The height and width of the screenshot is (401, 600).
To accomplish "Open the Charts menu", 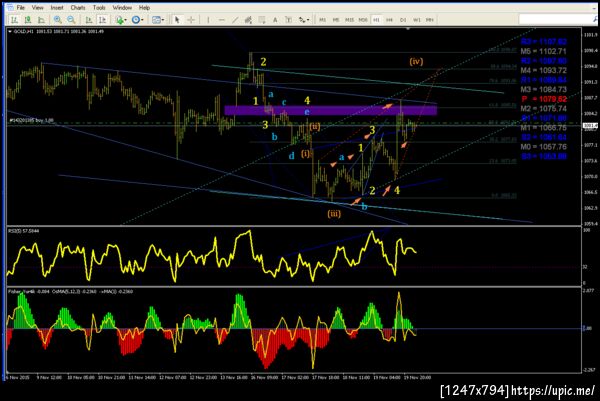I will [x=78, y=8].
